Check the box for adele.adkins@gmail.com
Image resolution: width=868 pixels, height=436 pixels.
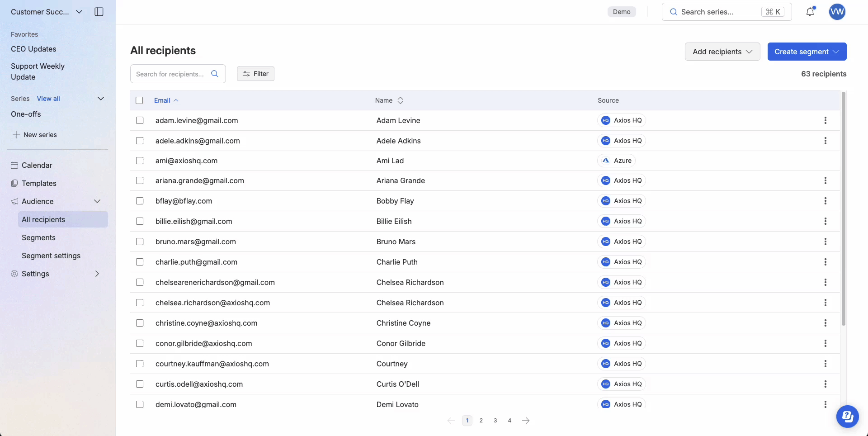pos(140,141)
